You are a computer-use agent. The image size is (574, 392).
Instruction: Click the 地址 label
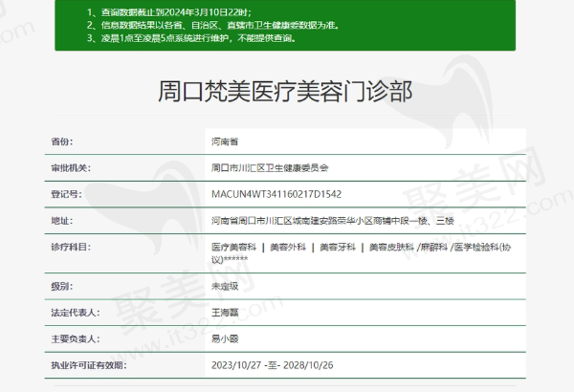coord(62,221)
